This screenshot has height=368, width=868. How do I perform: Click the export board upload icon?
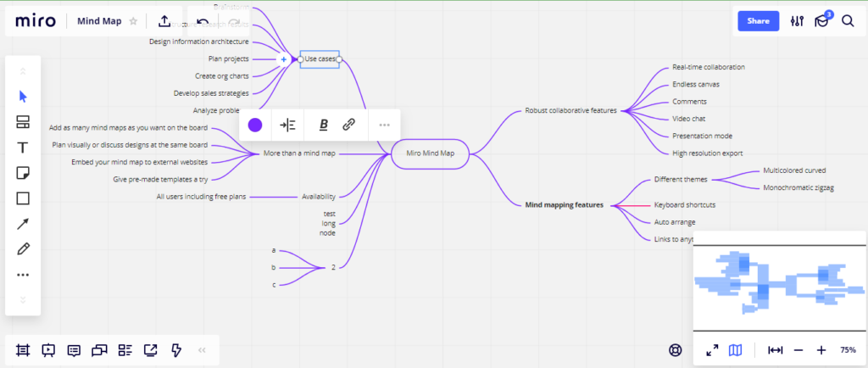(164, 21)
